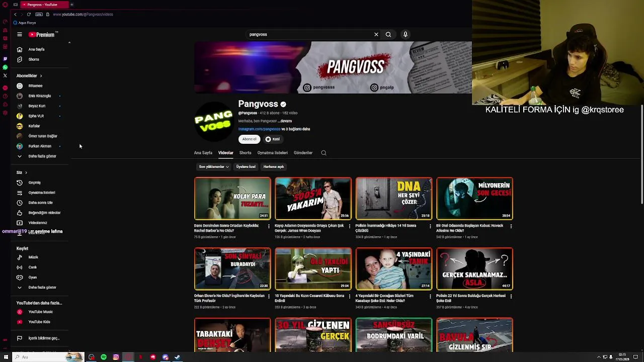Open Oyun under Keşfet

click(32, 277)
